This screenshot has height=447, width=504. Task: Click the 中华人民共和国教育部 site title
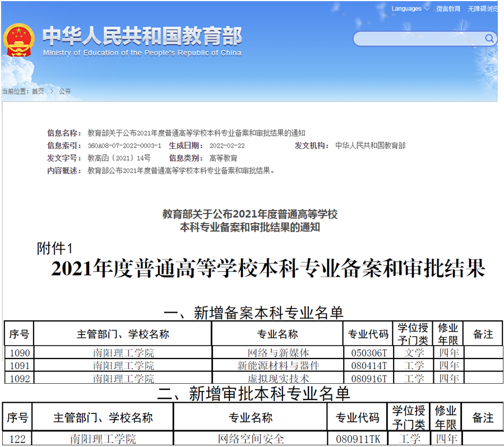click(142, 36)
